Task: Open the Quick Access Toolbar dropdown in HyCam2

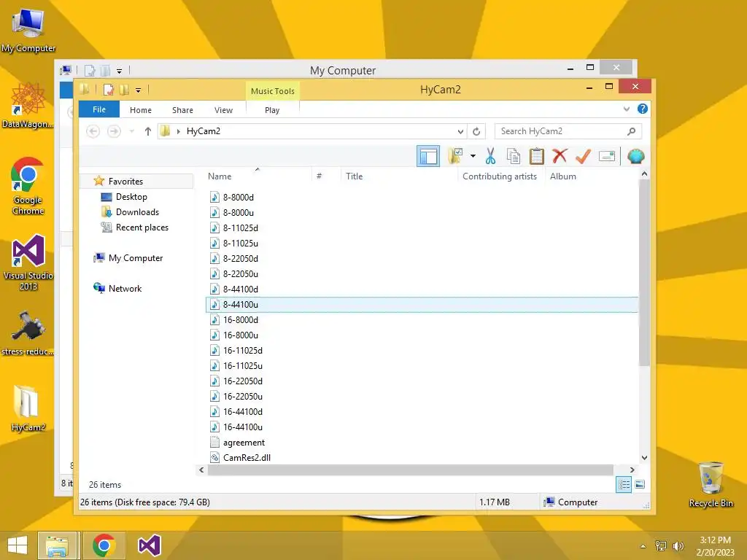Action: coord(138,90)
